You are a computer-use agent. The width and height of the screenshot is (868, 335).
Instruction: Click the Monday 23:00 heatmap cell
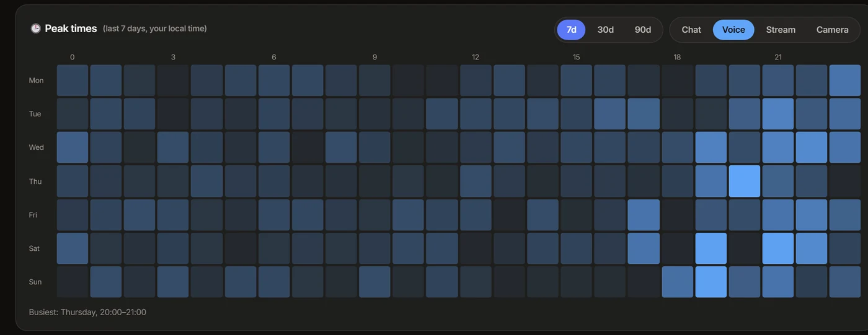click(x=845, y=80)
